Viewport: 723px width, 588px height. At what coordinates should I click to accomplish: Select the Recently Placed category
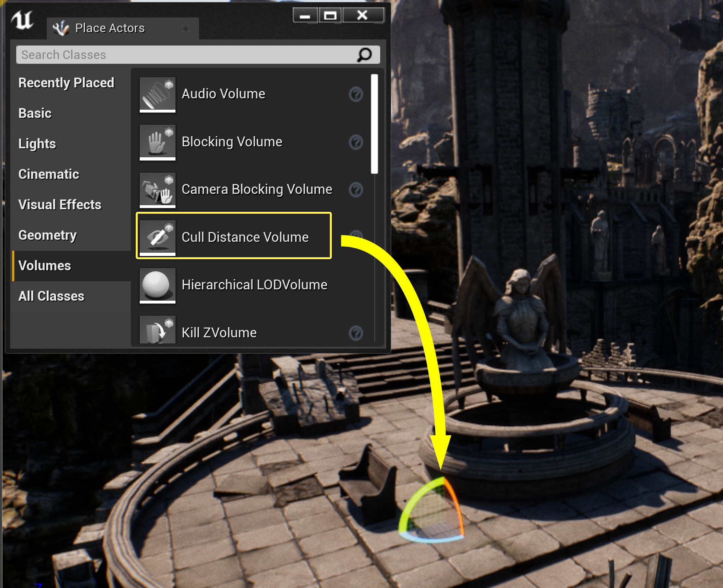coord(66,83)
